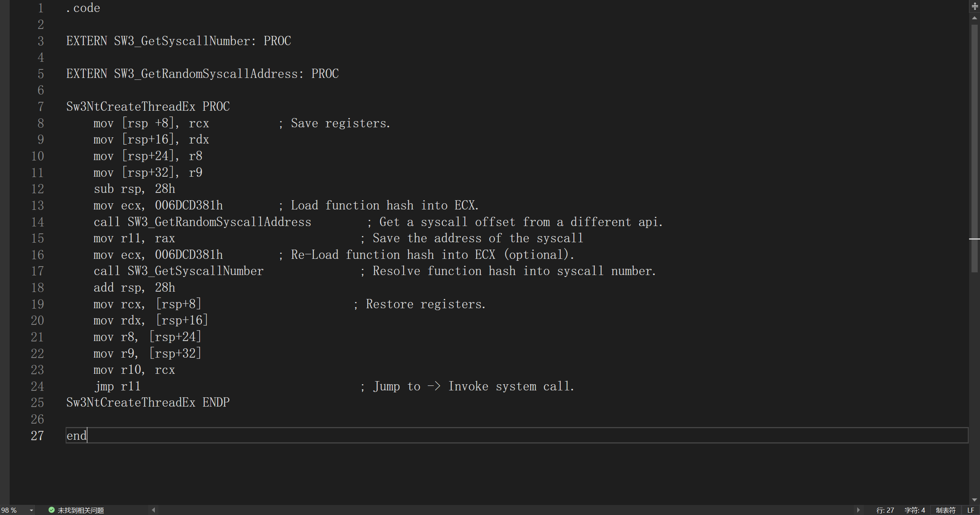980x515 pixels.
Task: Click the vertical scrollbar down arrow
Action: click(x=975, y=500)
